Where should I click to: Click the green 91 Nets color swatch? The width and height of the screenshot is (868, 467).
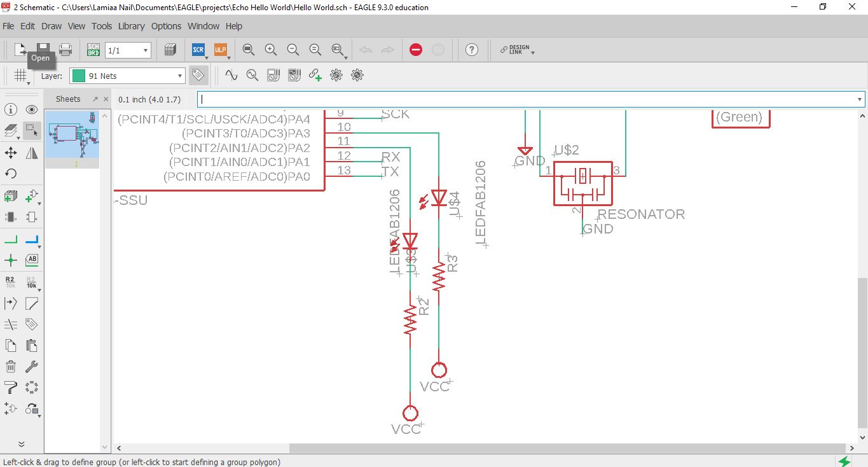pos(79,76)
